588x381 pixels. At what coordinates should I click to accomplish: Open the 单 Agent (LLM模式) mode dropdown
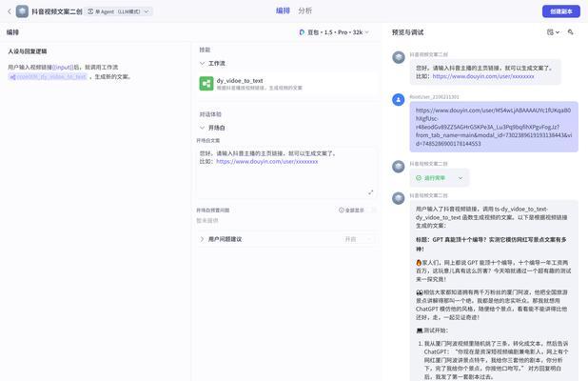pos(119,11)
